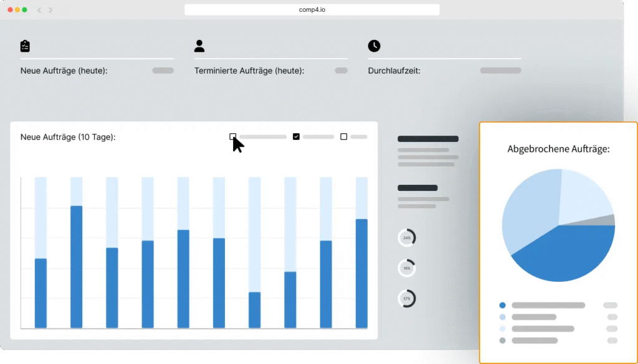Viewport: 638px width, 364px height.
Task: Click the gray legend dot under pie chart
Action: tap(503, 340)
